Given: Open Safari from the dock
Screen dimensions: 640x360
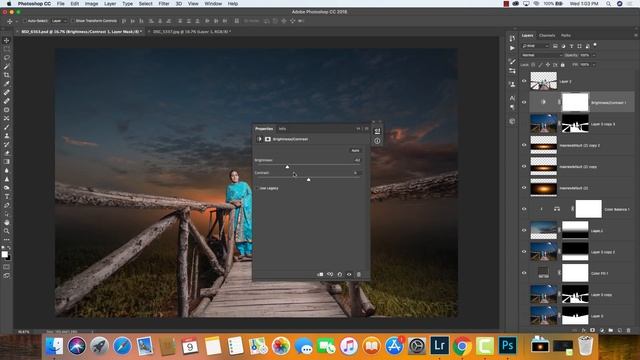Looking at the screenshot, I should coord(122,346).
